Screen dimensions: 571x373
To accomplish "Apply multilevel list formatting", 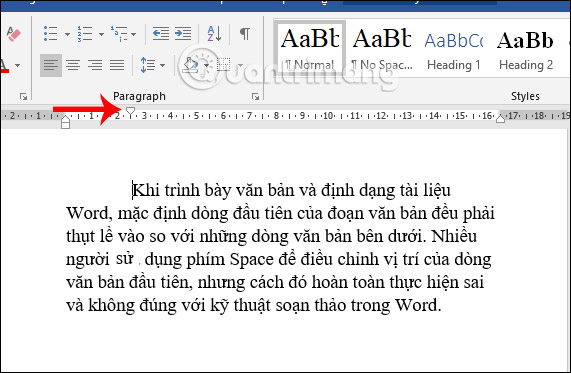I will [x=119, y=34].
